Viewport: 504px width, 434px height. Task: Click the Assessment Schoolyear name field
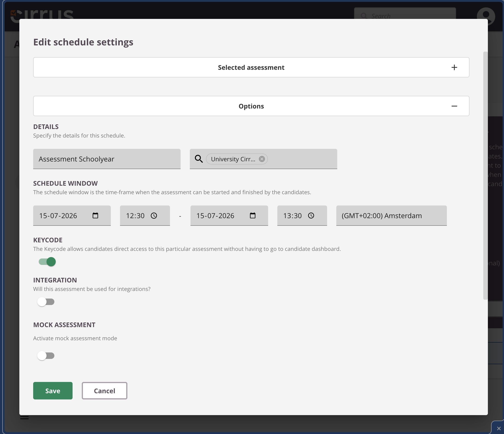(x=107, y=159)
